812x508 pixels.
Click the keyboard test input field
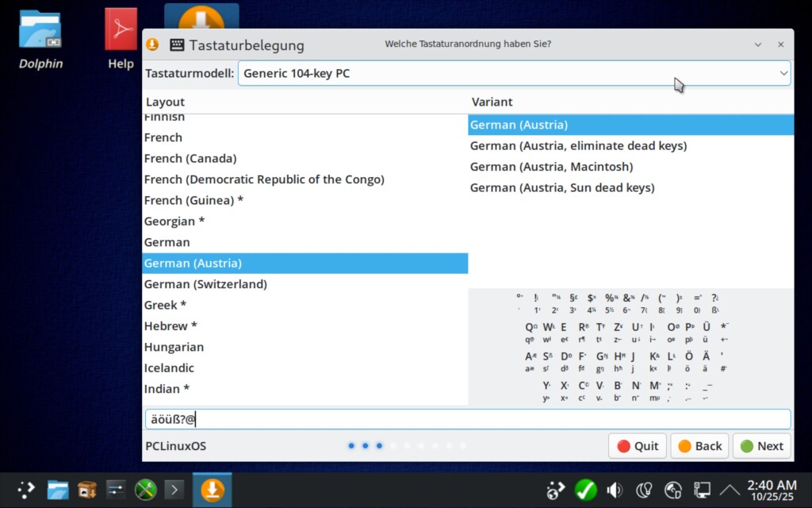click(468, 419)
